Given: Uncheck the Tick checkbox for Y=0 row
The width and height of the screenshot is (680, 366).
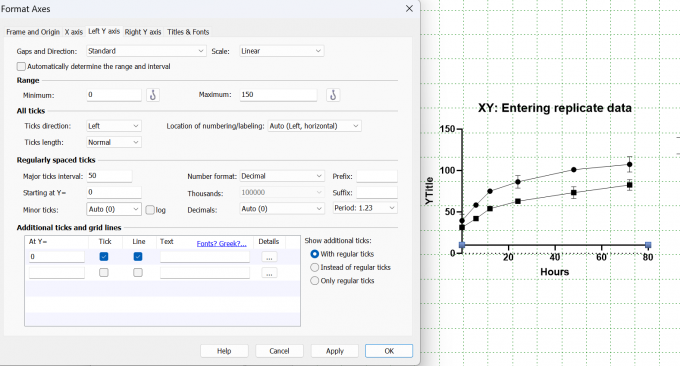Looking at the screenshot, I should [x=104, y=256].
